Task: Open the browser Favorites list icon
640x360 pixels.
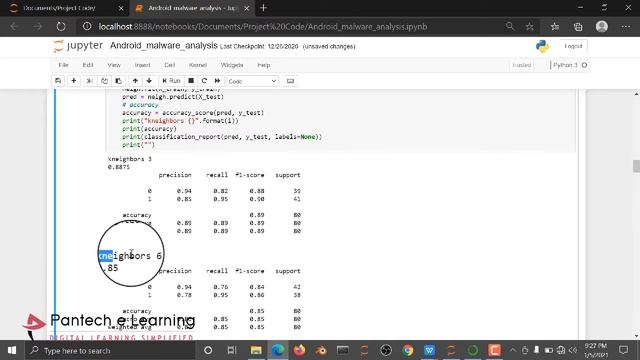Action: click(555, 27)
